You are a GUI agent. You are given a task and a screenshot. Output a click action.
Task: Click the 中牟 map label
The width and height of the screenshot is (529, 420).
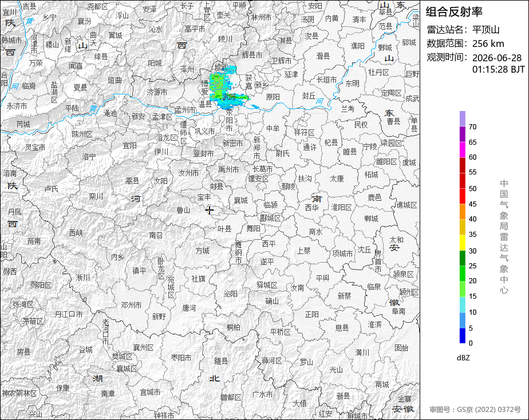pos(273,128)
